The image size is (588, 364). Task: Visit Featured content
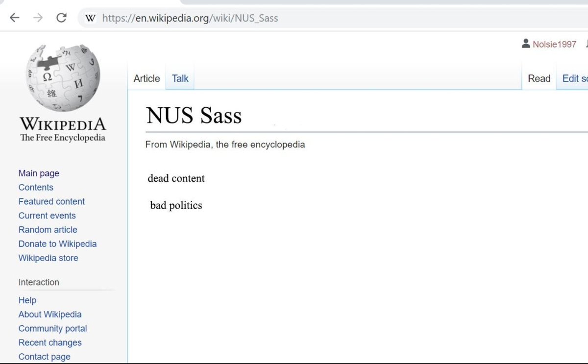(x=51, y=201)
